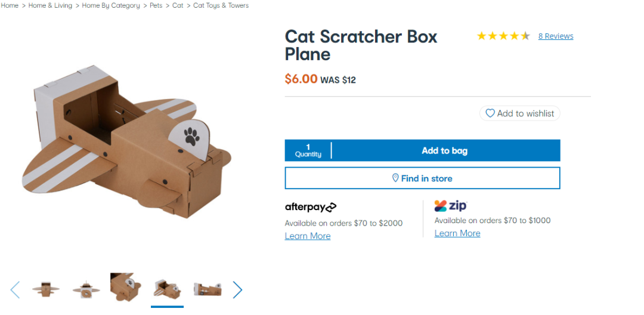The height and width of the screenshot is (315, 644).
Task: Open the Home breadcrumb link
Action: pos(10,6)
